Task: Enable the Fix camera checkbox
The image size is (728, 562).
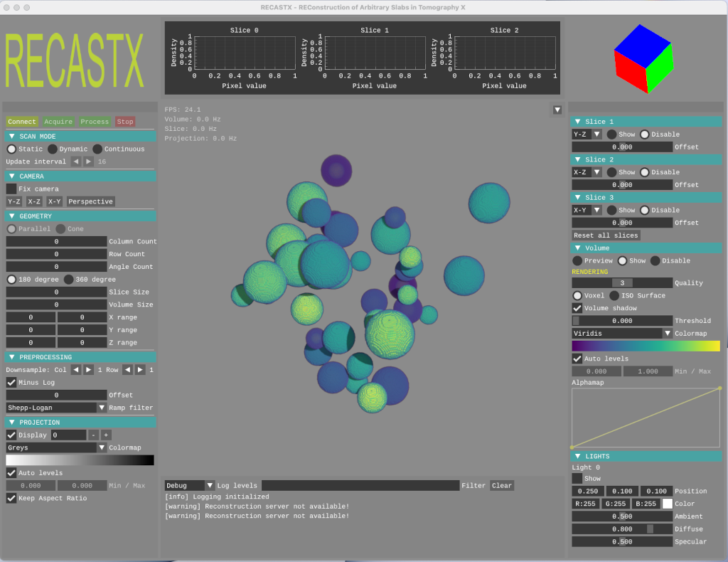Action: pos(11,189)
